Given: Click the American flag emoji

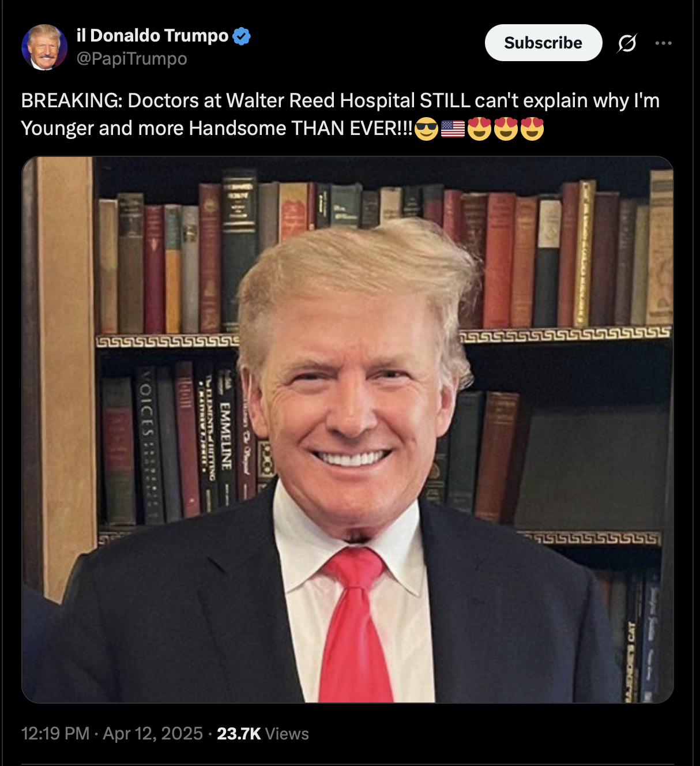Looking at the screenshot, I should (x=453, y=129).
